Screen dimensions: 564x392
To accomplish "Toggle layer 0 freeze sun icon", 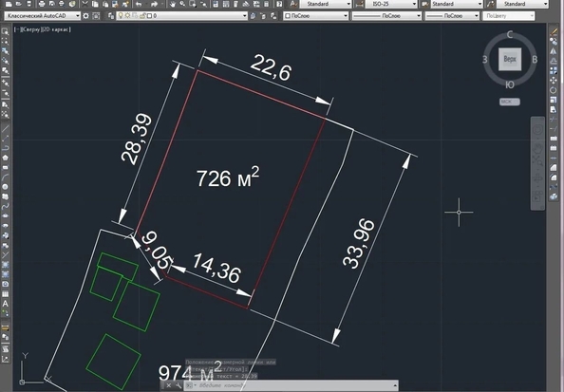I will coord(127,16).
